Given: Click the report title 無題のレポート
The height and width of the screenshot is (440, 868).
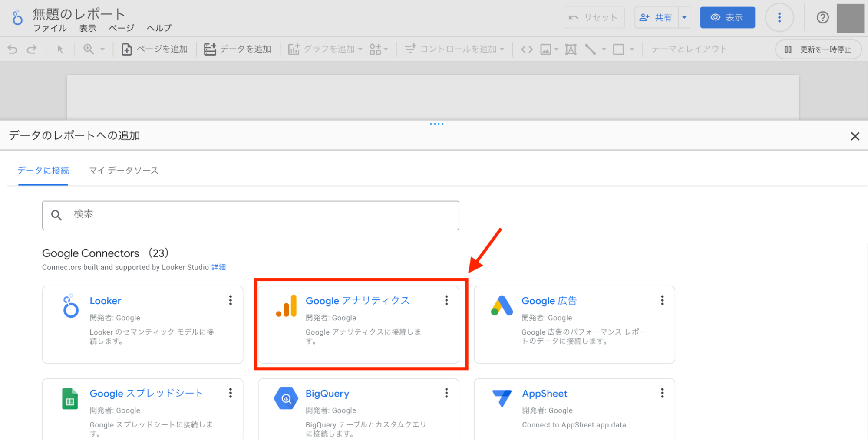Looking at the screenshot, I should 79,14.
